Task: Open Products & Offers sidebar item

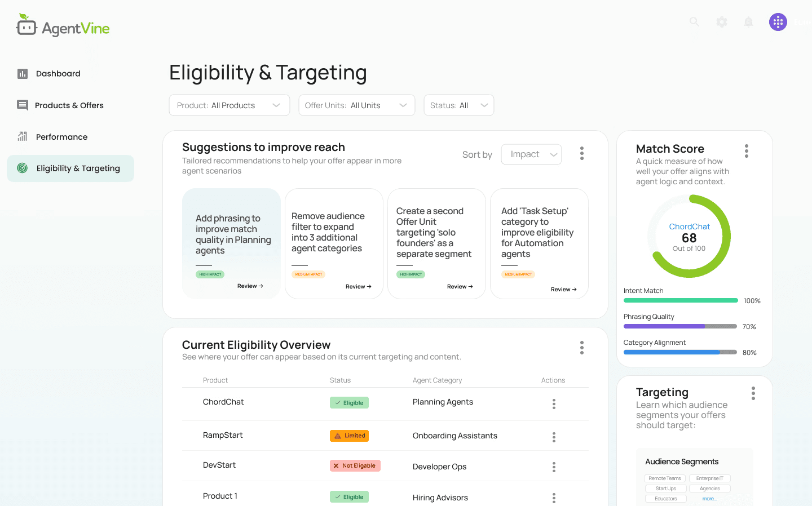Action: pyautogui.click(x=69, y=105)
